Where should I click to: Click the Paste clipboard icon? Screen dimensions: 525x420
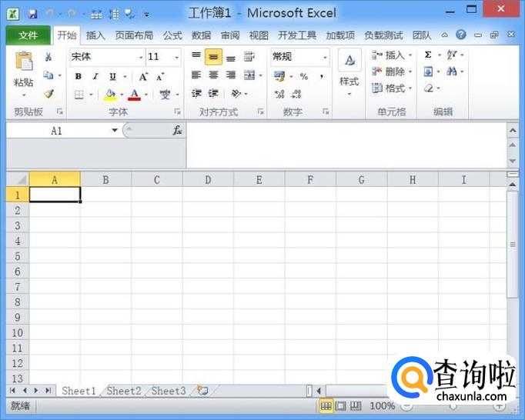[24, 62]
